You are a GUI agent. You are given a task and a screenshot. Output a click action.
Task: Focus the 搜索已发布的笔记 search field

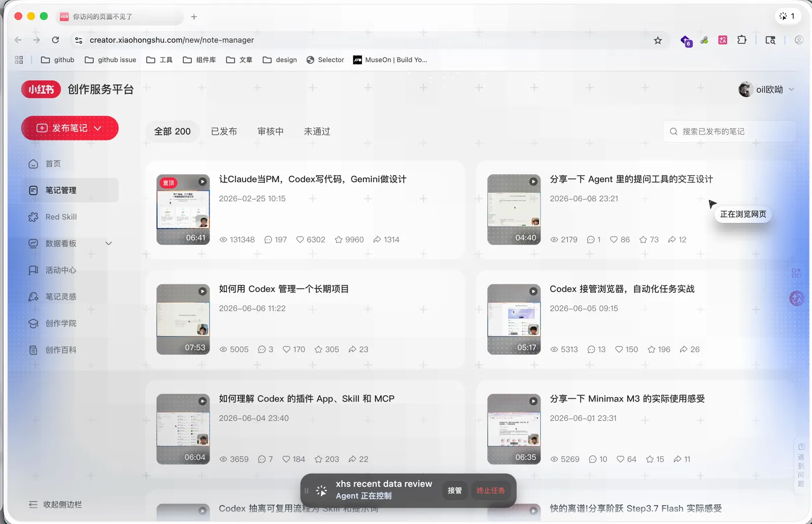point(729,132)
